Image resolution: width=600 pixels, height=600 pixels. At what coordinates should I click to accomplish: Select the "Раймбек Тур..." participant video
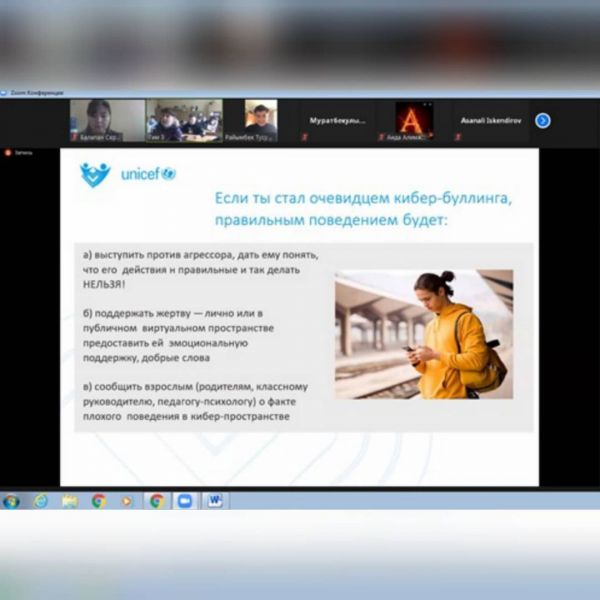(x=261, y=120)
